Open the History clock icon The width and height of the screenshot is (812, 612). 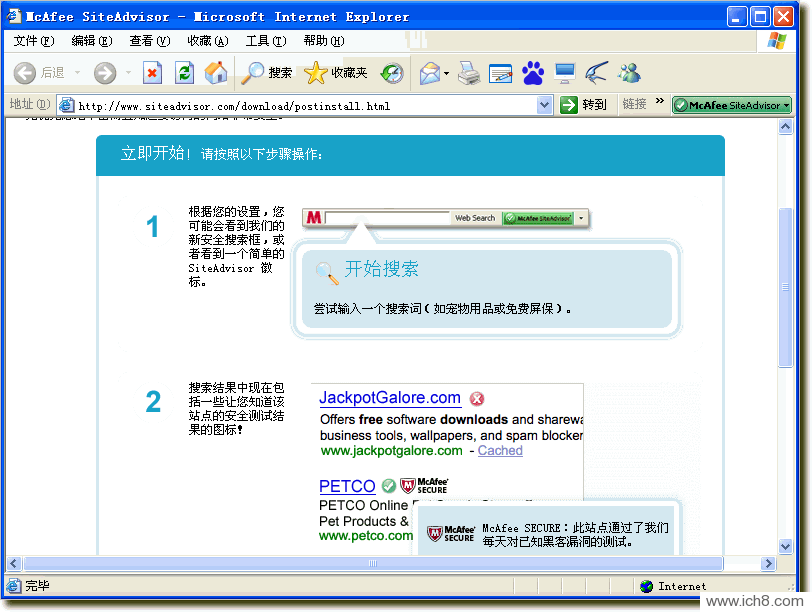pyautogui.click(x=392, y=73)
